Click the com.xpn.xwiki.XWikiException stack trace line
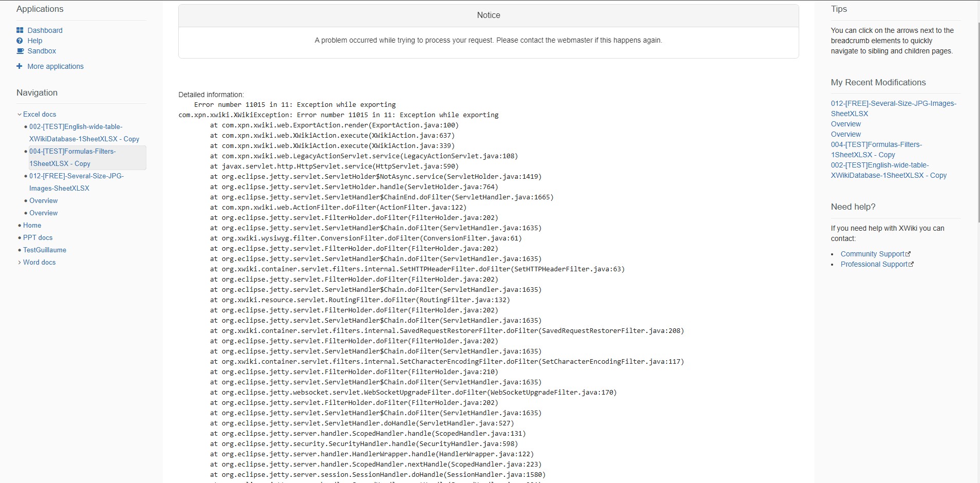 pyautogui.click(x=338, y=115)
